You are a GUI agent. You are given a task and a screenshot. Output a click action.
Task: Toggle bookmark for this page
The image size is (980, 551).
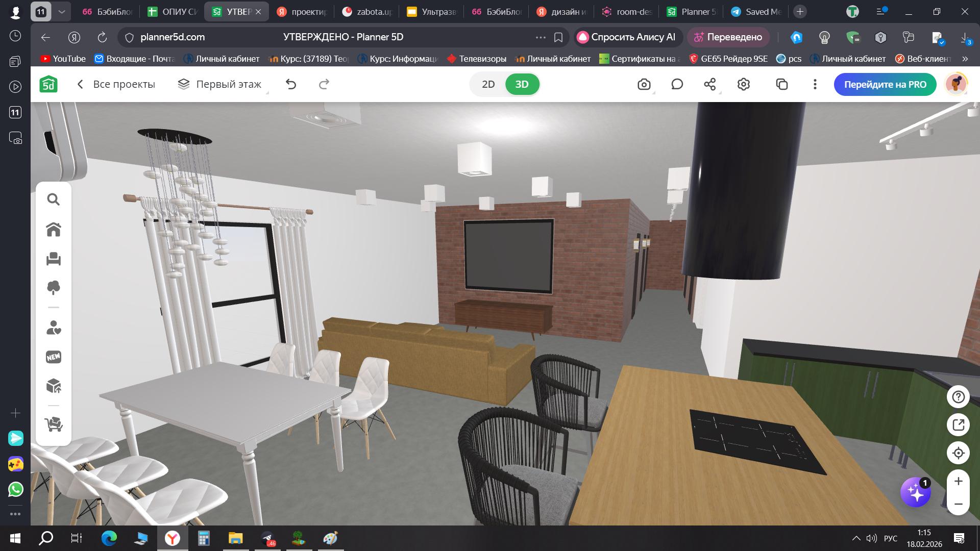558,37
